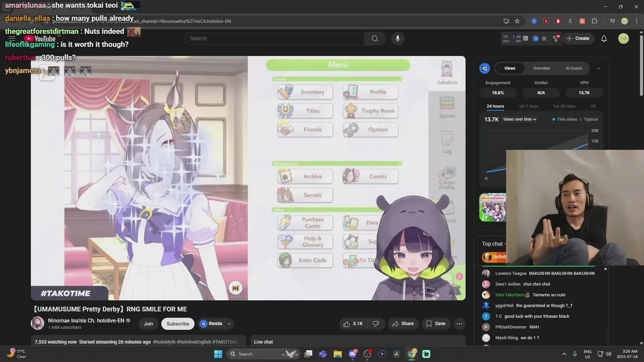Switch to the Views tab in vidIQ
Screen dimensions: 644x362
tap(510, 68)
